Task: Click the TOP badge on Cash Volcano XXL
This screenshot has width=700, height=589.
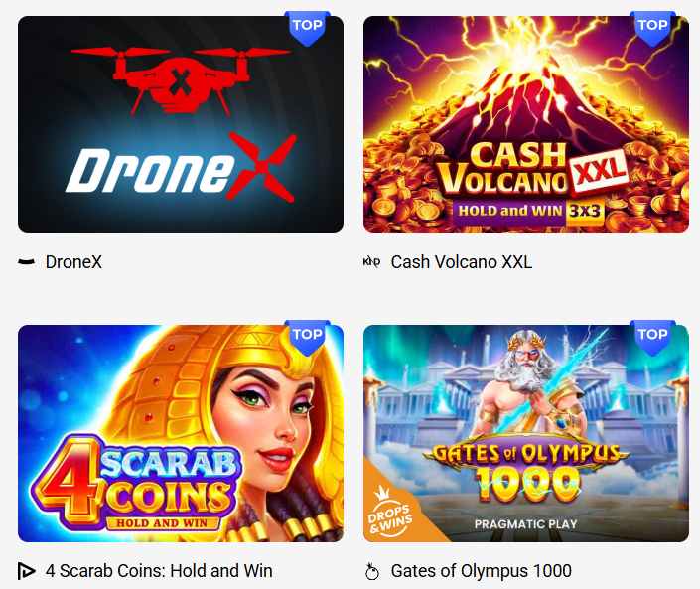Action: click(652, 28)
